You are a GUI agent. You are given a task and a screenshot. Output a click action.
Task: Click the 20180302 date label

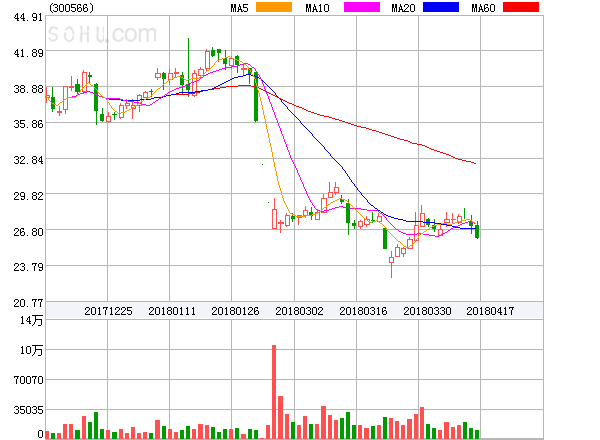coord(299,311)
